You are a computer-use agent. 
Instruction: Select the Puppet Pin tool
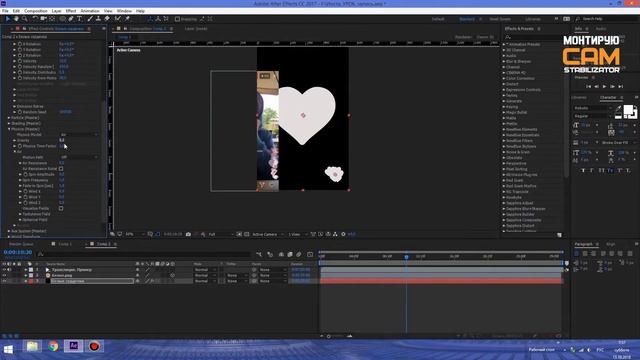tap(127, 19)
